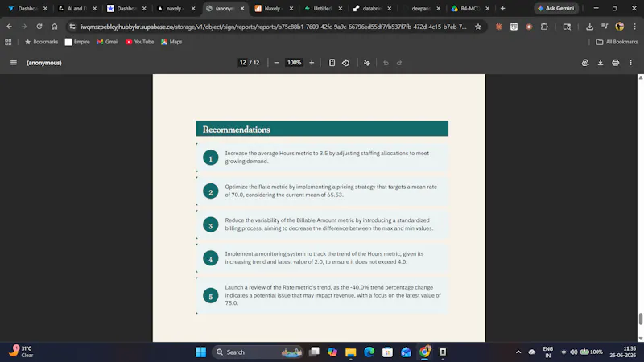This screenshot has height=362, width=644.
Task: Print the PDF document
Action: tap(616, 63)
